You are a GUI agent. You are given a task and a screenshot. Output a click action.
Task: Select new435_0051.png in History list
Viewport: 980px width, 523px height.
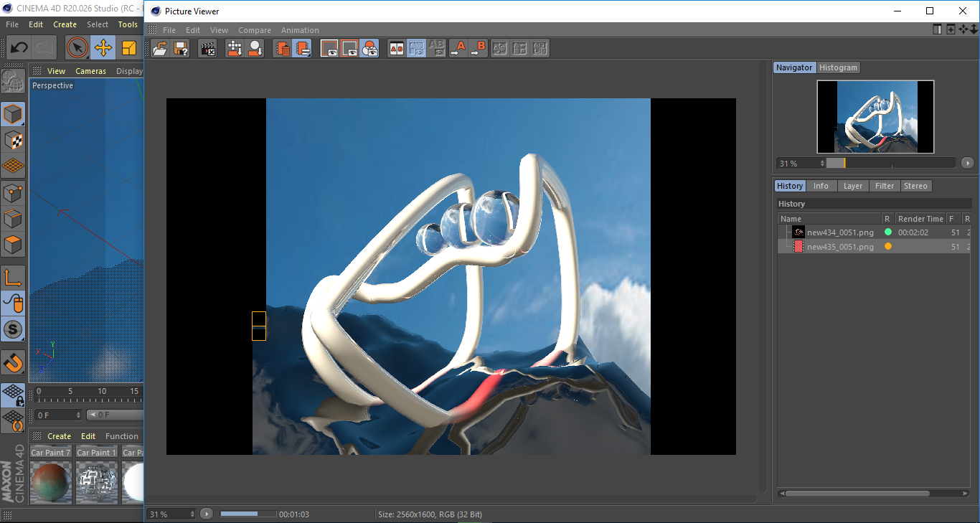[840, 247]
